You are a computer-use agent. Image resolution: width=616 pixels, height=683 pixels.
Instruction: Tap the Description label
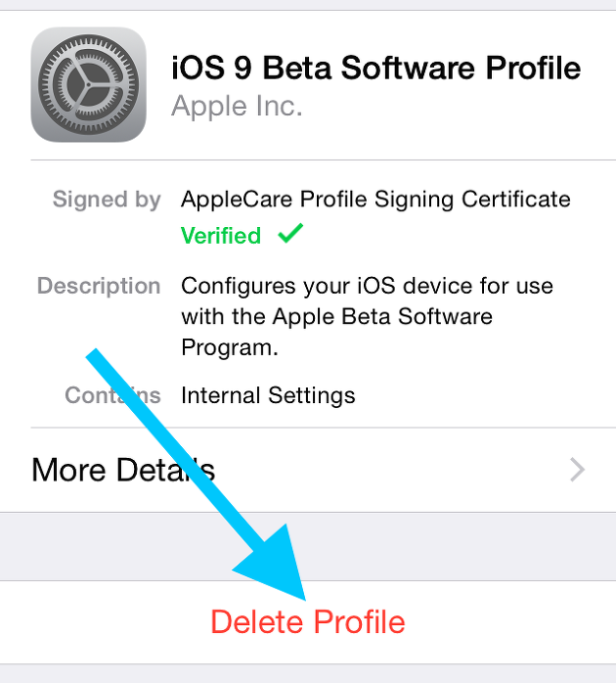(99, 286)
